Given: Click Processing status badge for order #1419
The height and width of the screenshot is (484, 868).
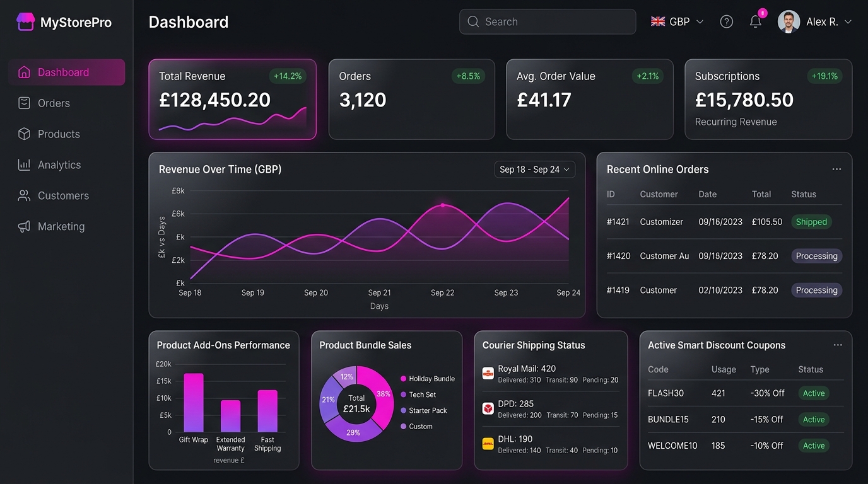Looking at the screenshot, I should click(x=817, y=290).
